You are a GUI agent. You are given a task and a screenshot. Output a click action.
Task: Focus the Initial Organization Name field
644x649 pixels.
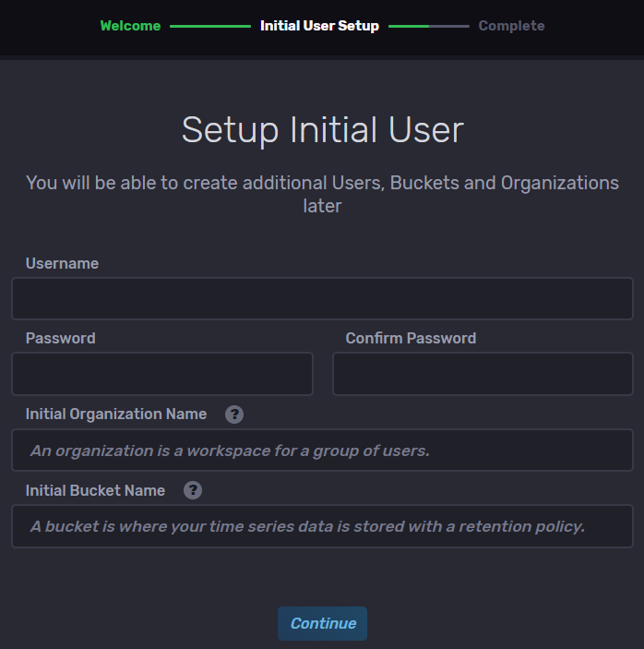(322, 451)
